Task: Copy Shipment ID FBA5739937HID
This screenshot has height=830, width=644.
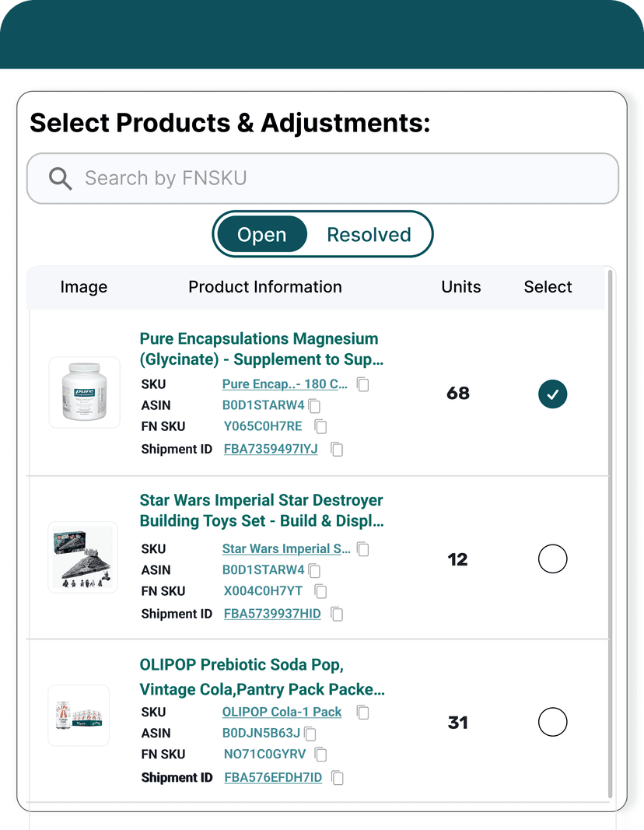Action: [x=336, y=614]
